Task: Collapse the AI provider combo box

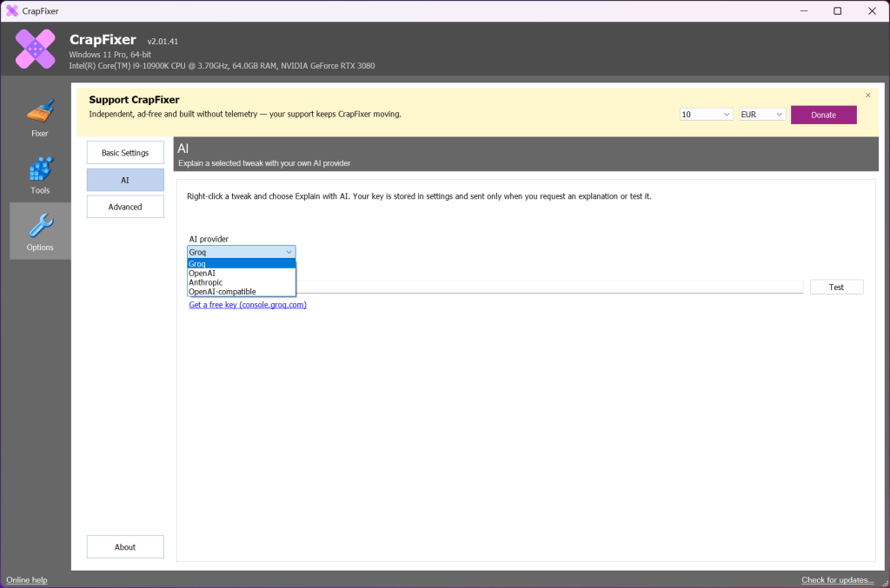Action: point(242,252)
